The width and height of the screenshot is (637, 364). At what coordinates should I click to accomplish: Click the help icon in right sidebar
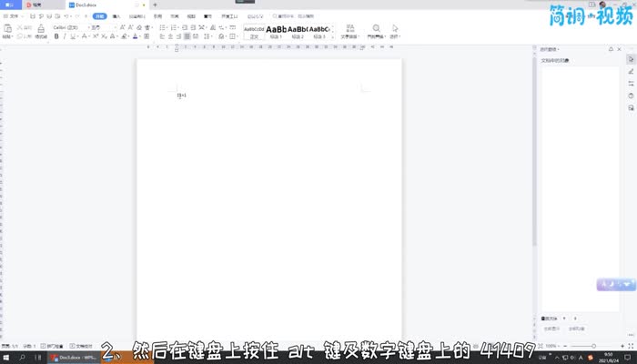(631, 96)
